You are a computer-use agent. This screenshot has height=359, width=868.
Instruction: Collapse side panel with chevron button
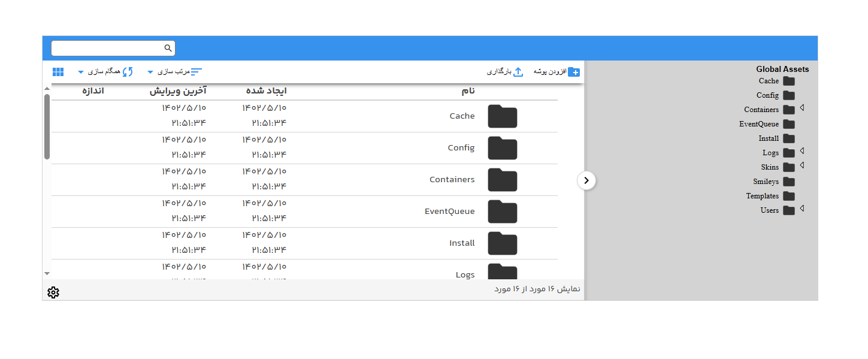pos(586,180)
